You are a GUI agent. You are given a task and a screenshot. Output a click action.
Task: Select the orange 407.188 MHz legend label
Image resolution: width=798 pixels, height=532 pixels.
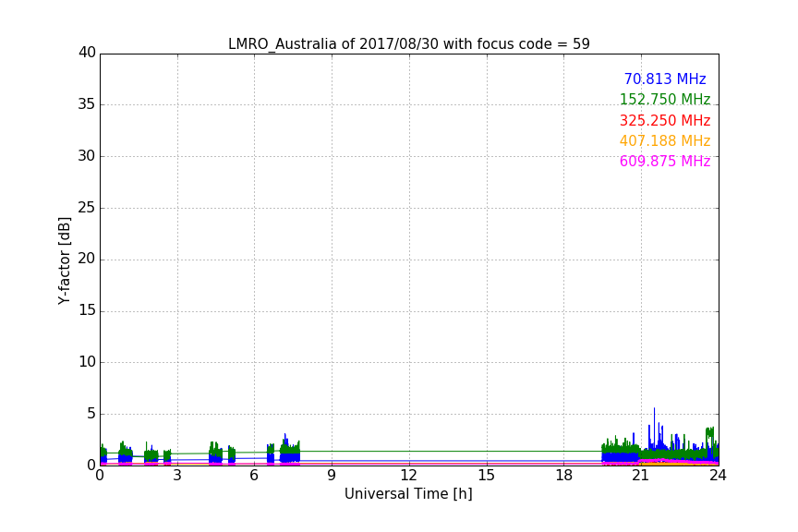[x=665, y=141]
